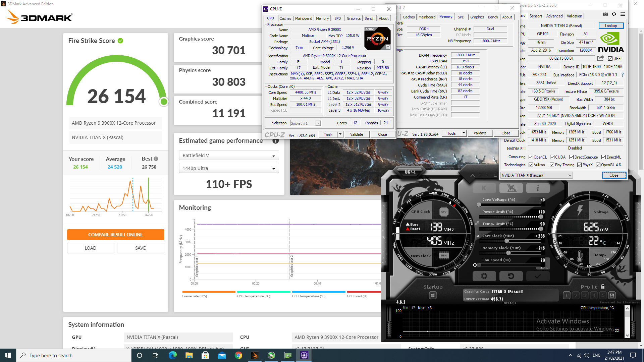The width and height of the screenshot is (644, 362).
Task: Click the fan speed settings gear icon
Action: point(475,265)
